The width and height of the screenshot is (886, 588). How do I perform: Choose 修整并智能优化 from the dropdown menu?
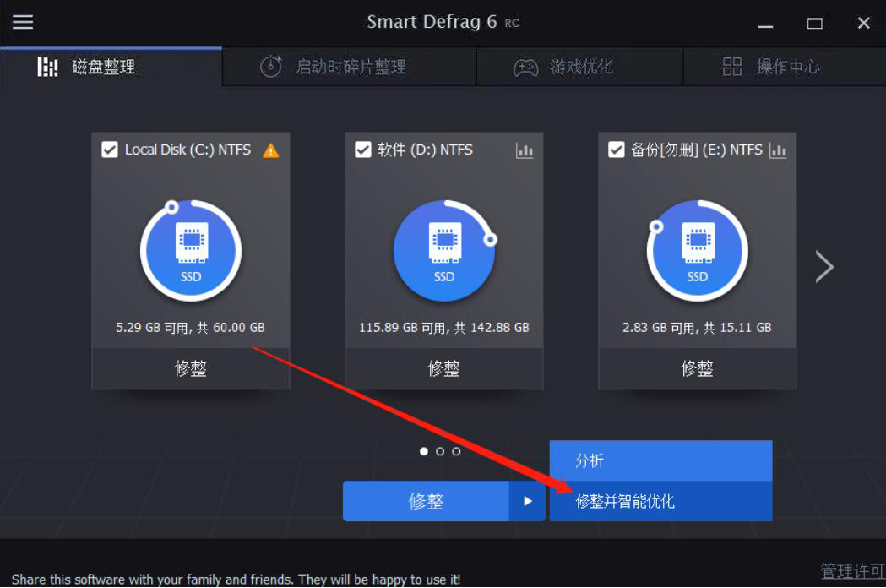[660, 501]
